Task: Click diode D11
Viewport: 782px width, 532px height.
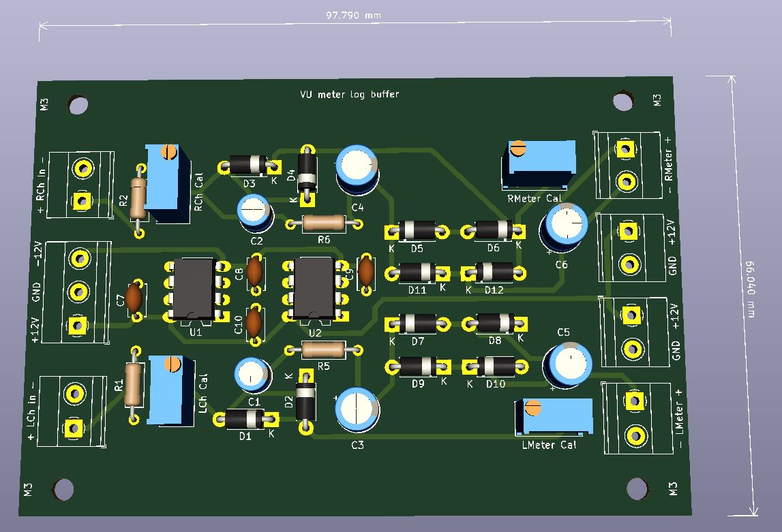Action: click(418, 272)
